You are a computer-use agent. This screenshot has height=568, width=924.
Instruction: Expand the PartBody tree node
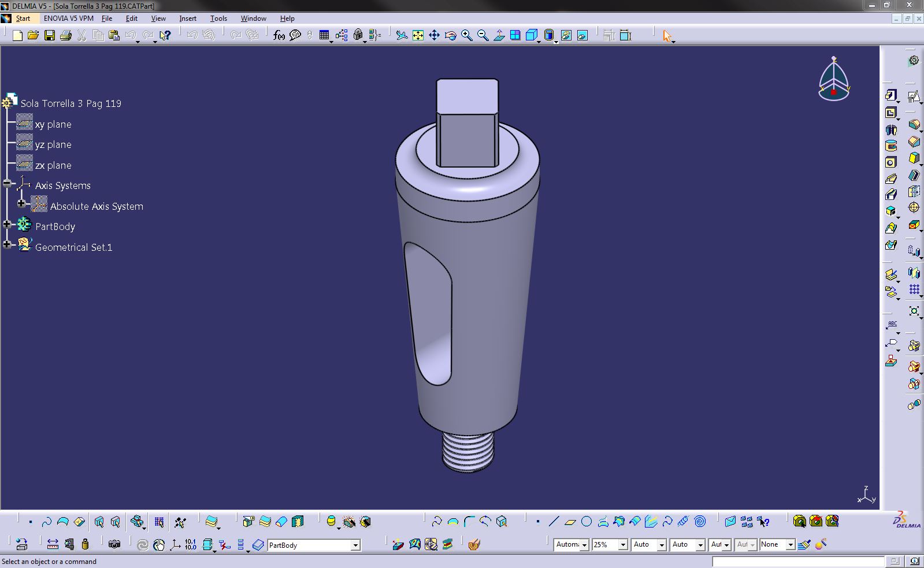[7, 224]
